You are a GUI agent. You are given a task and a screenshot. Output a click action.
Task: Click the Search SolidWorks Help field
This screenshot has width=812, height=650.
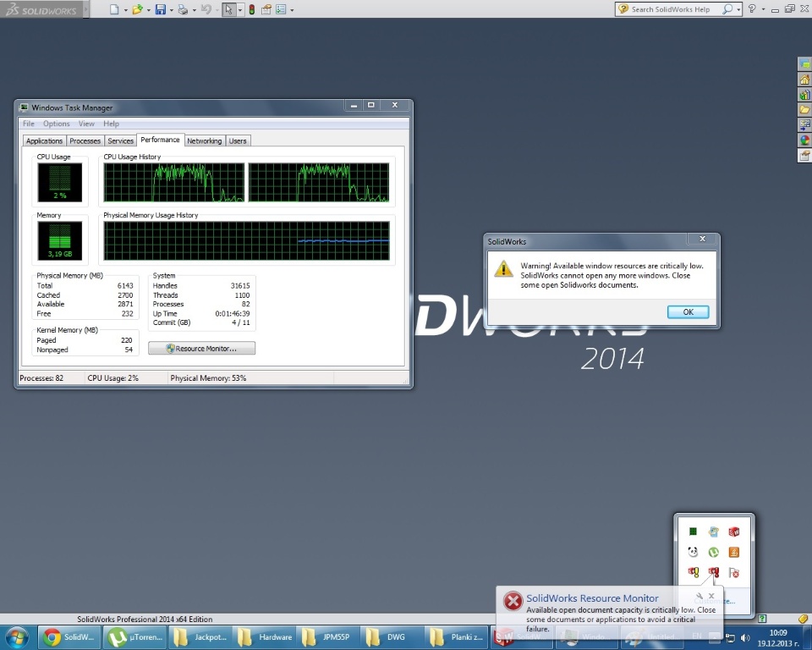671,9
